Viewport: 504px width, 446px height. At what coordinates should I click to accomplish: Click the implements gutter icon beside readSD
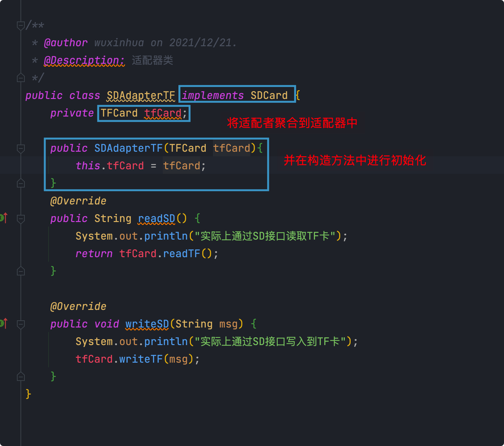tap(4, 217)
